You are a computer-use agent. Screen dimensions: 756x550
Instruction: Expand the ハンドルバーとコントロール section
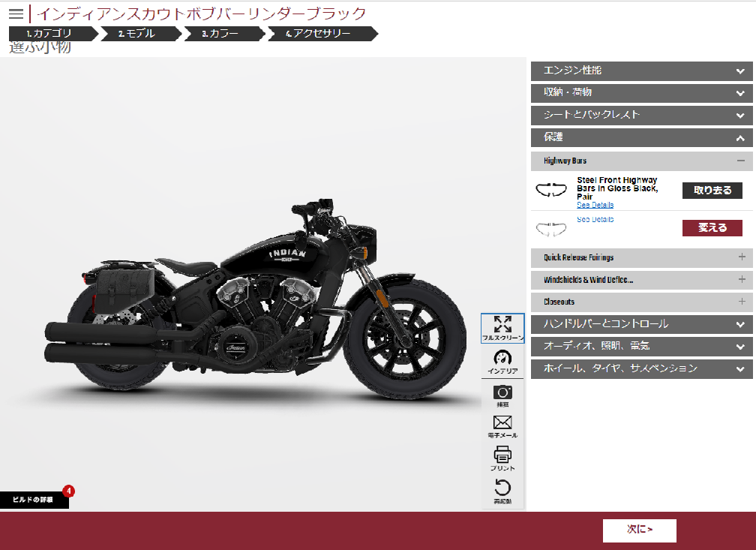642,324
